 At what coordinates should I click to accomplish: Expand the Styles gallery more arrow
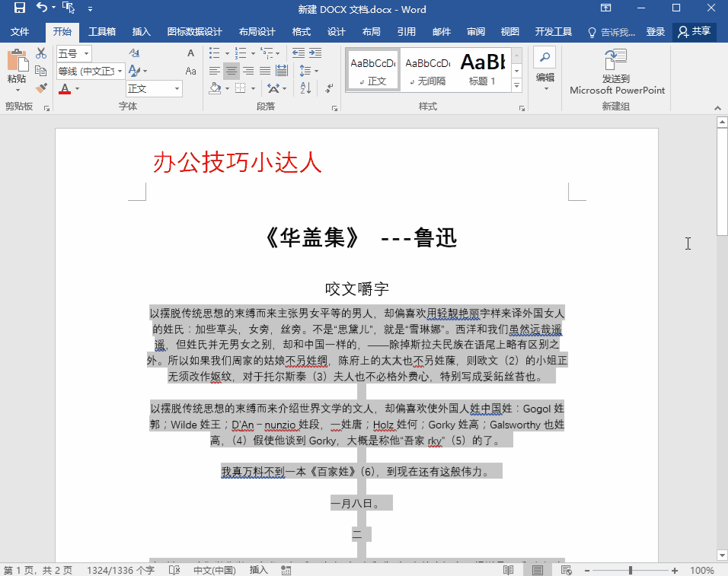516,85
